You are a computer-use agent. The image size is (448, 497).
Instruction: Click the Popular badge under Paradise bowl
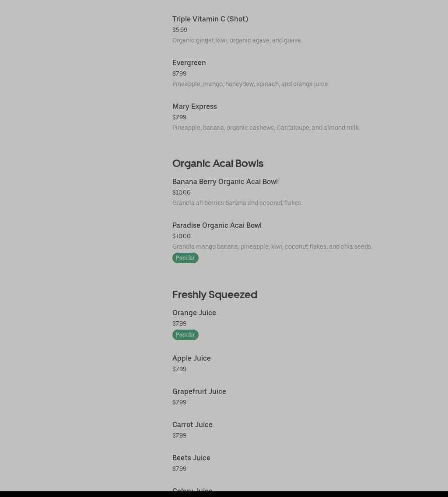(185, 258)
